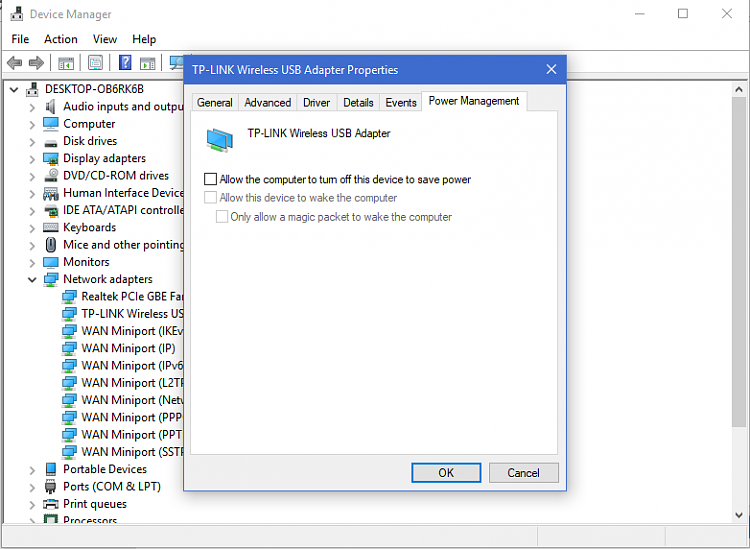Click the Properties toolbar icon

[95, 63]
